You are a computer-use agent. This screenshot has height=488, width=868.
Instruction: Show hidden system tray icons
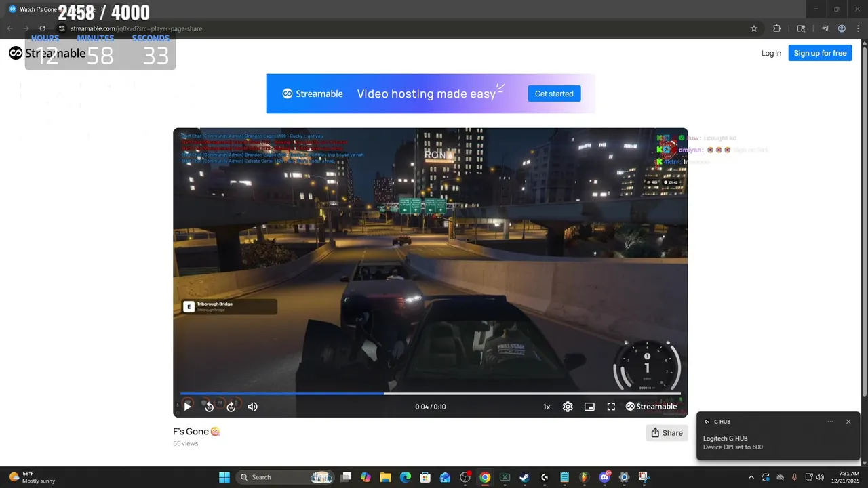(751, 477)
